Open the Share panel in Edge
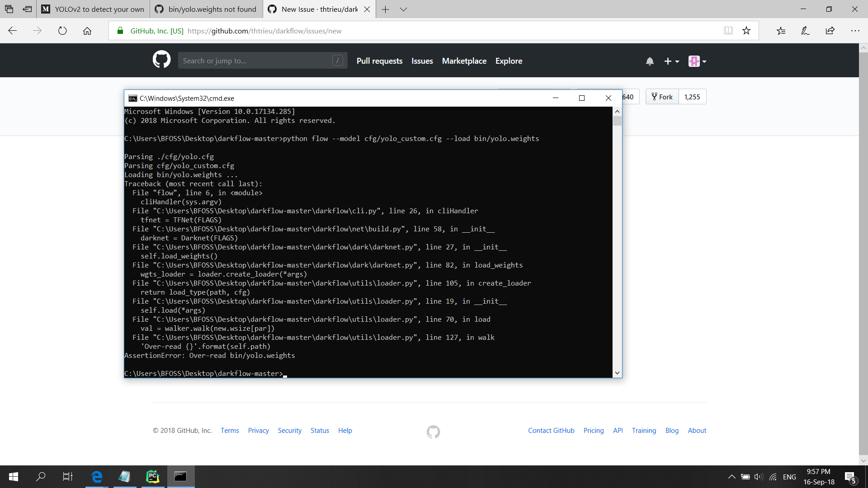The height and width of the screenshot is (488, 868). coord(830,31)
